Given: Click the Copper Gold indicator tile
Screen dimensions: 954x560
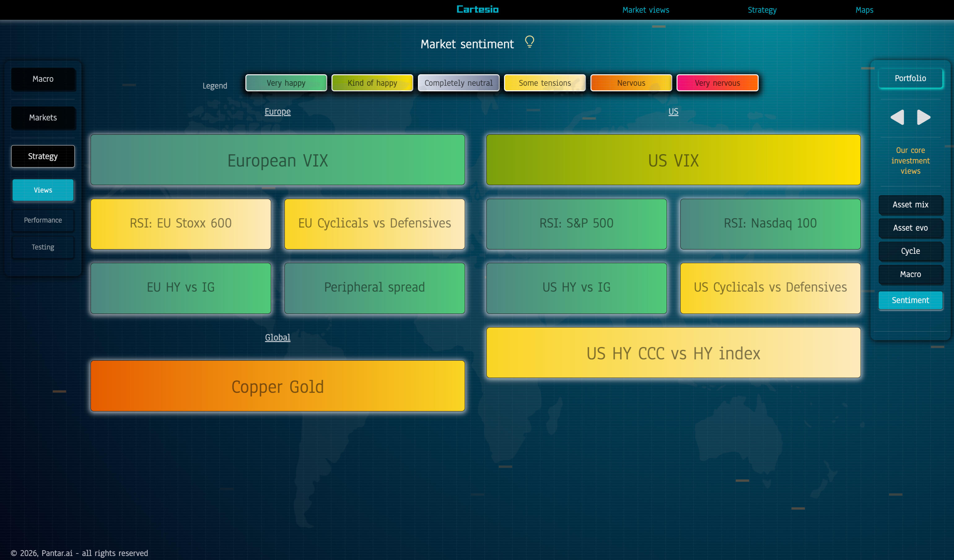Looking at the screenshot, I should pyautogui.click(x=278, y=386).
